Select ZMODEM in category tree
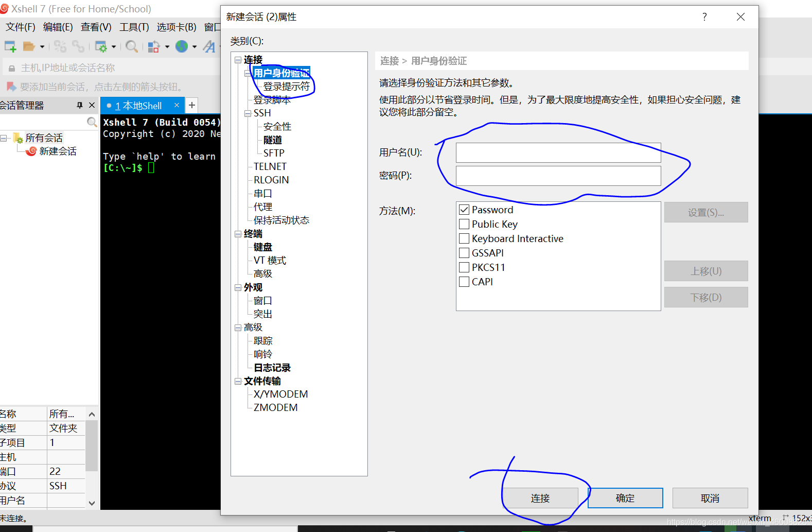The width and height of the screenshot is (812, 532). (x=276, y=407)
